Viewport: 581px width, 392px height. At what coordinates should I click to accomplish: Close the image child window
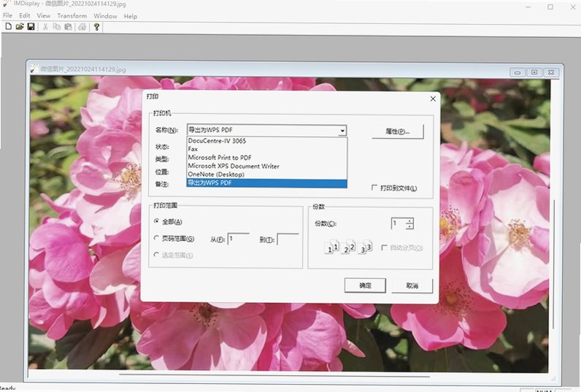tap(551, 72)
